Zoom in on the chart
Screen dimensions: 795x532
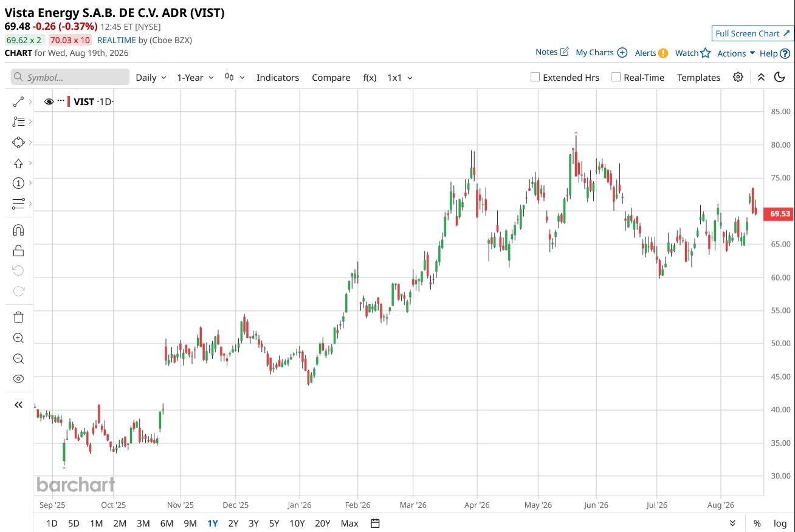pos(18,338)
